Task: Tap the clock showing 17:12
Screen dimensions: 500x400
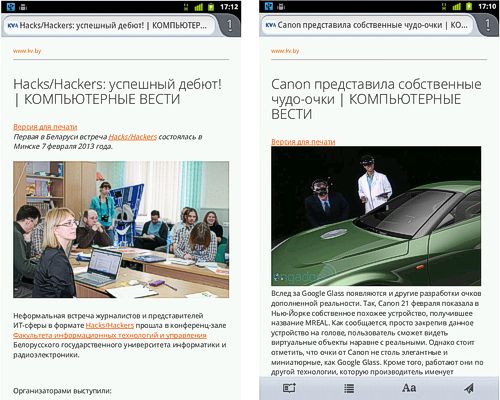Action: coord(229,7)
